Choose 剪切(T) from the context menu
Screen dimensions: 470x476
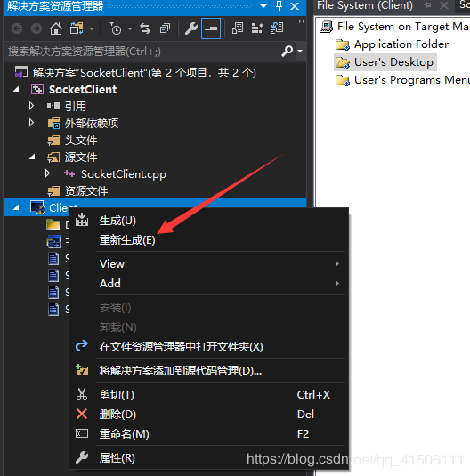tap(209, 395)
